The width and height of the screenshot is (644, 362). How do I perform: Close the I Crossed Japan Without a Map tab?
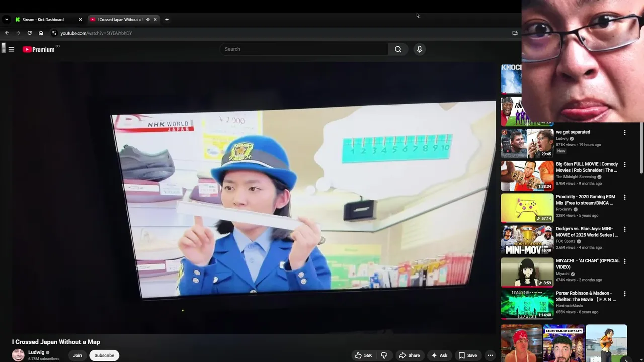(155, 20)
